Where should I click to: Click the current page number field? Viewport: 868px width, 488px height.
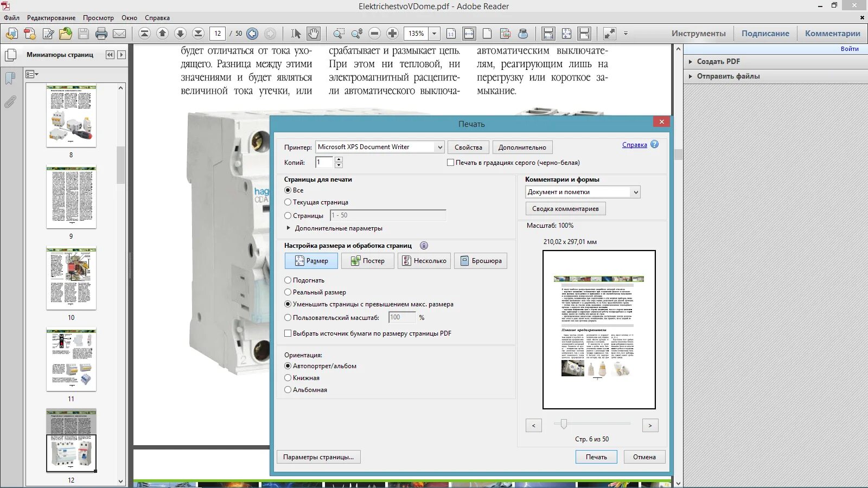click(x=218, y=34)
